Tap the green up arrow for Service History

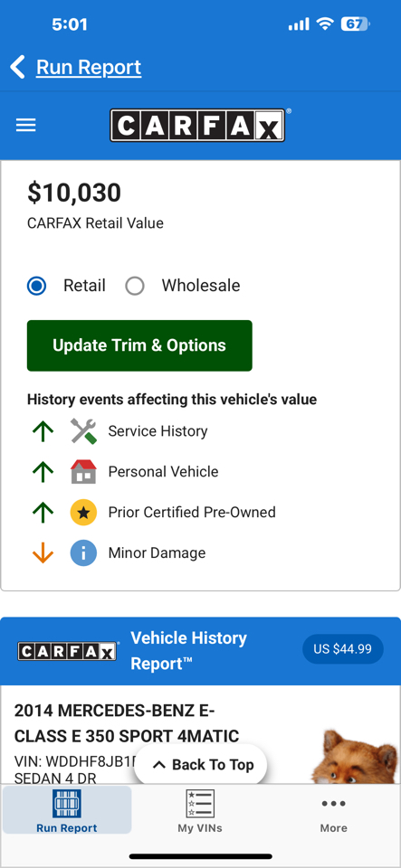pyautogui.click(x=43, y=431)
